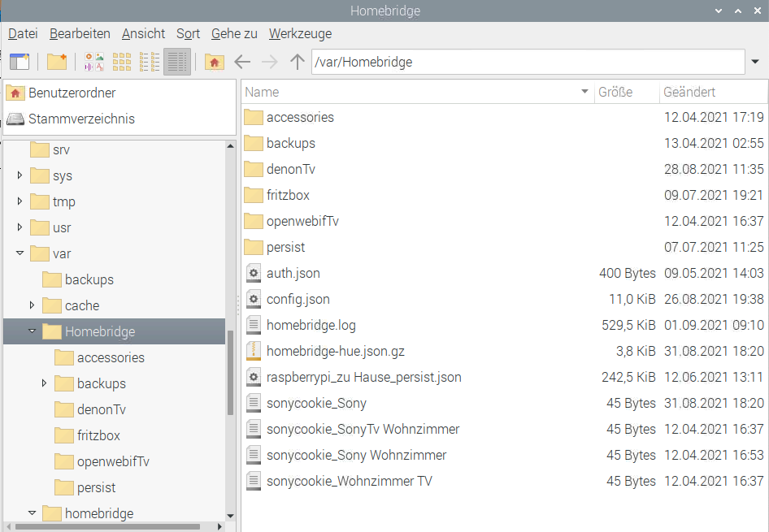Click the auth.json gear file icon
This screenshot has height=532, width=769.
pyautogui.click(x=254, y=273)
